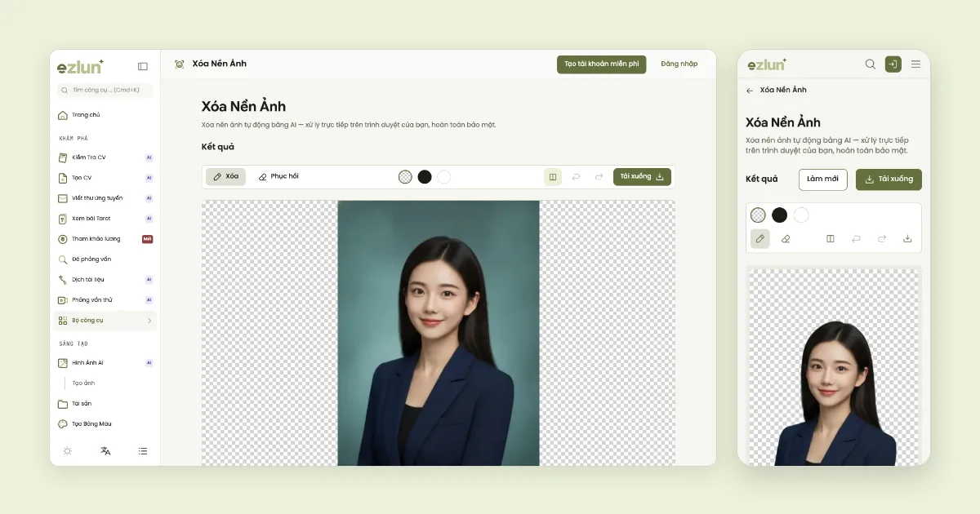980x514 pixels.
Task: Toggle compare view in desktop toolbar
Action: [x=553, y=177]
